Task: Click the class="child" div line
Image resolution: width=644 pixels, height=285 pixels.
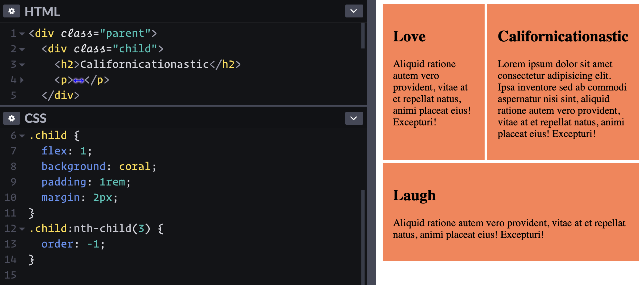Action: point(103,49)
